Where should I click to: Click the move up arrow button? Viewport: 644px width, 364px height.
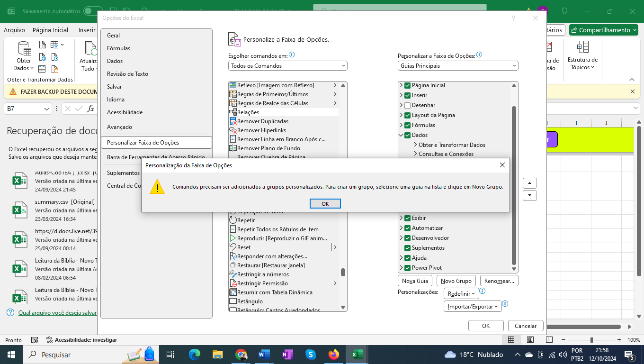coord(529,183)
